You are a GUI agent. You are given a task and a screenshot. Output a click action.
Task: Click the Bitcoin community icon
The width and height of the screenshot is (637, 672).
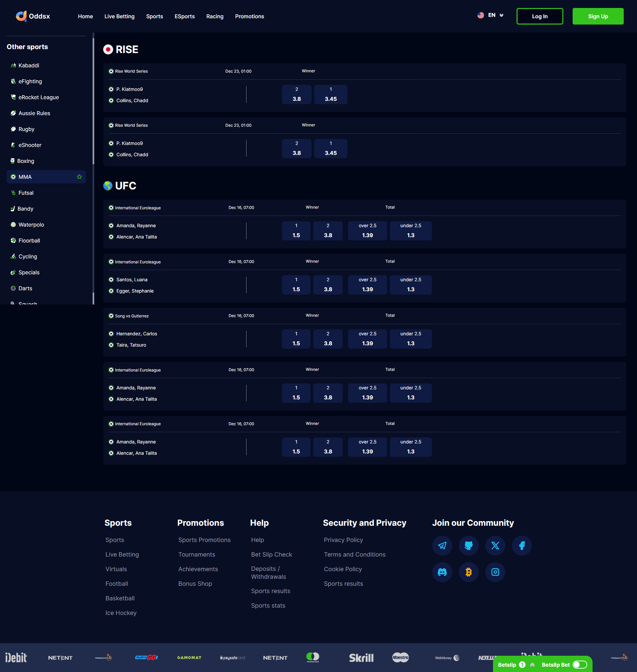tap(468, 572)
